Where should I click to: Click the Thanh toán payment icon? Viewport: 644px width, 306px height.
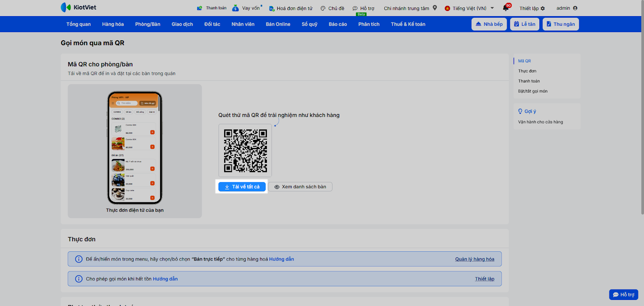200,8
